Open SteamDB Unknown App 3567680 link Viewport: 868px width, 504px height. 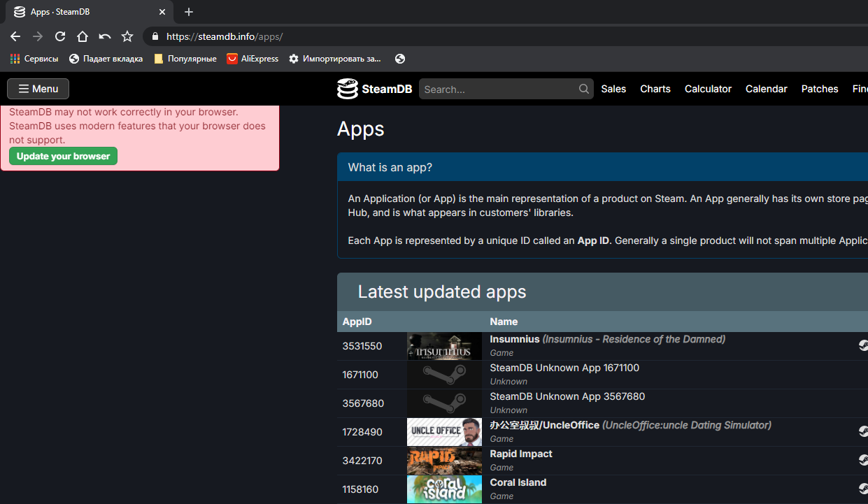(x=567, y=396)
